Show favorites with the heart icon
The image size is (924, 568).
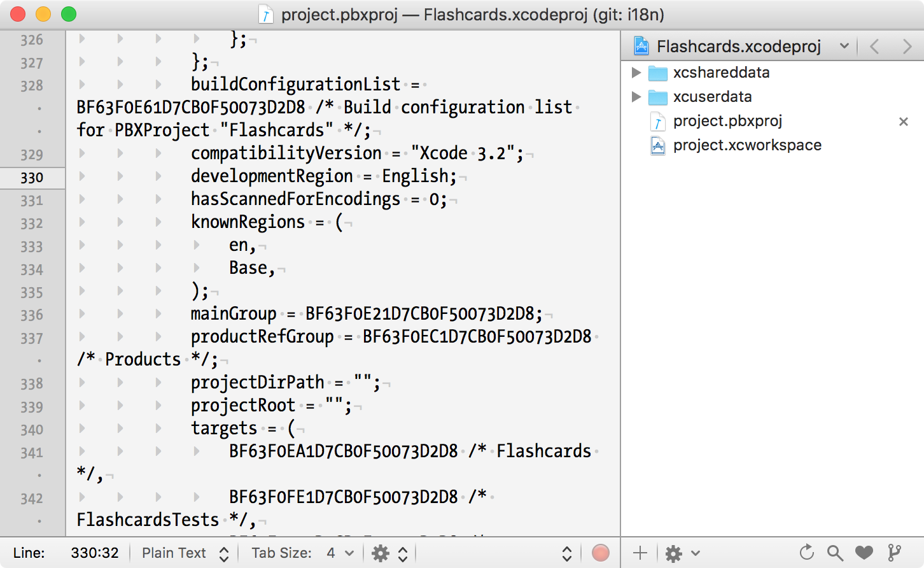[864, 553]
